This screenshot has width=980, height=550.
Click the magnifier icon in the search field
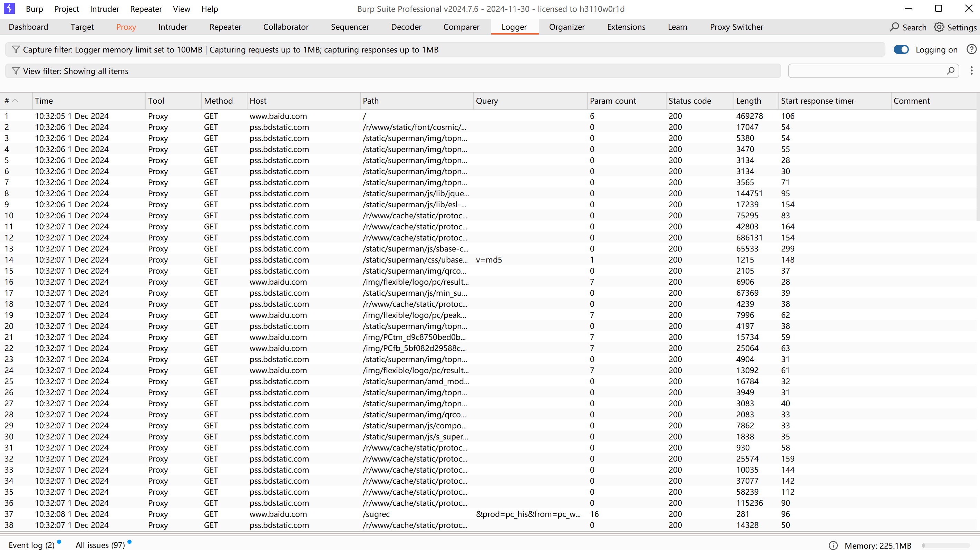950,71
